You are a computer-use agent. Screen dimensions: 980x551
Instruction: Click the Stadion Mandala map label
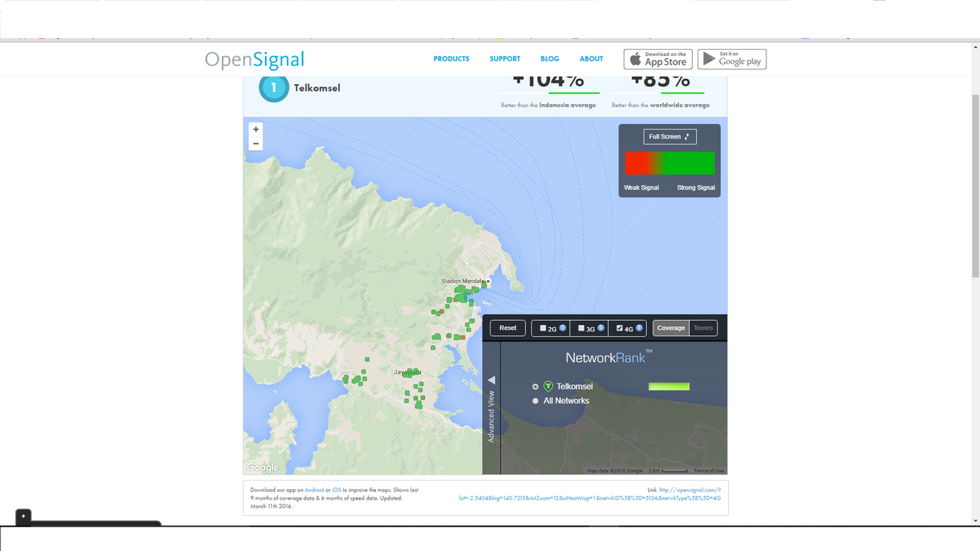coord(462,282)
